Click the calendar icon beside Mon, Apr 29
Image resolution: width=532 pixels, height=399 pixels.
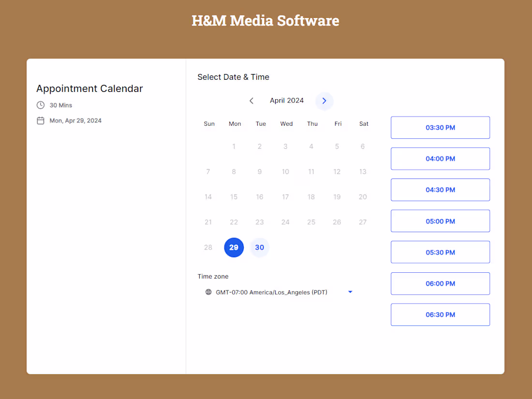coord(41,120)
